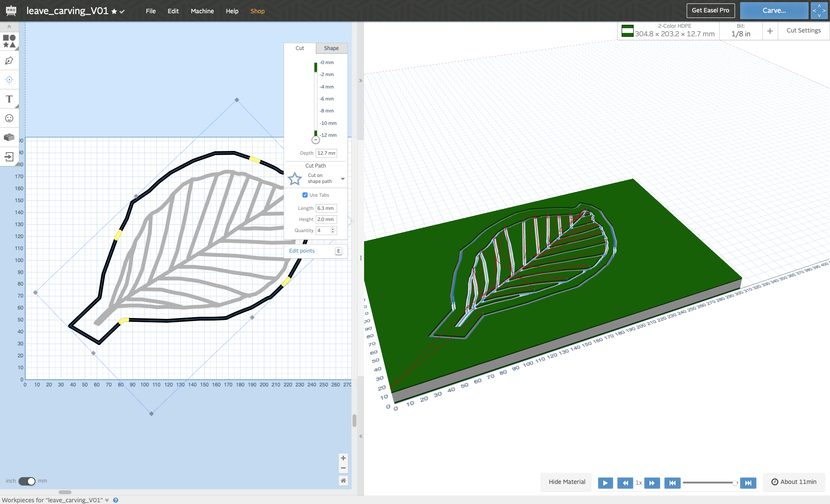This screenshot has height=504, width=830.
Task: Open the Icon library smiley tool
Action: pos(9,118)
